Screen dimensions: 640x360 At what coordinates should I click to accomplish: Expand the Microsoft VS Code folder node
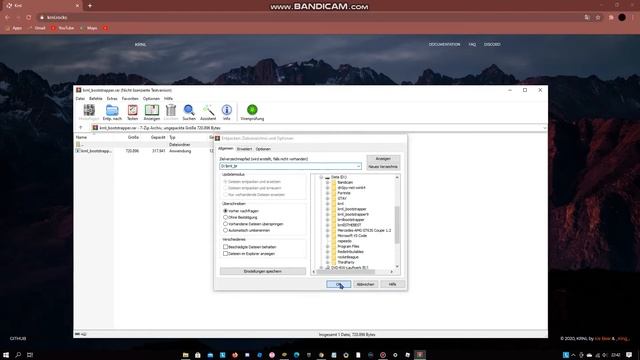coord(327,236)
